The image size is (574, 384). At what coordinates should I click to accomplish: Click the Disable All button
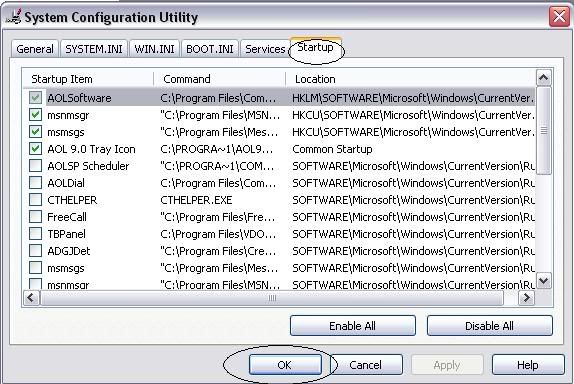click(489, 326)
